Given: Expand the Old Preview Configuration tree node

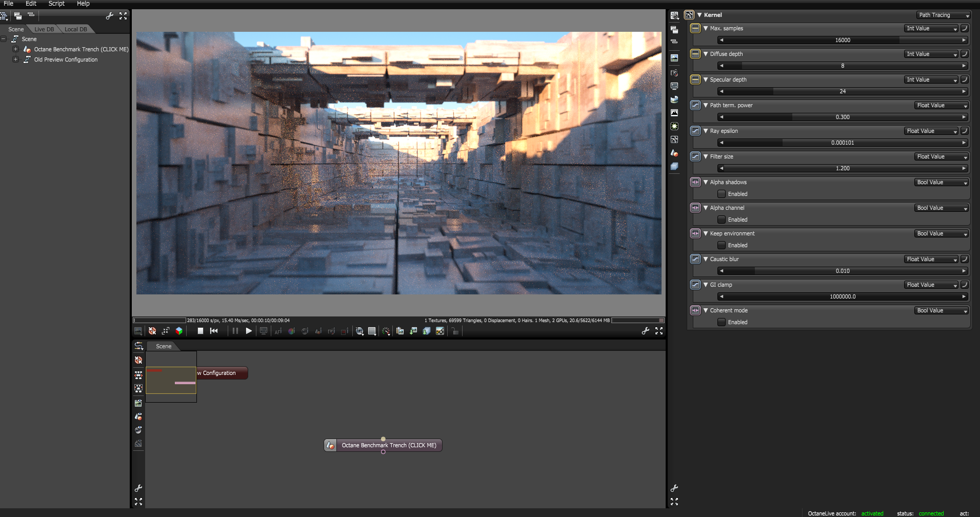Looking at the screenshot, I should (15, 59).
